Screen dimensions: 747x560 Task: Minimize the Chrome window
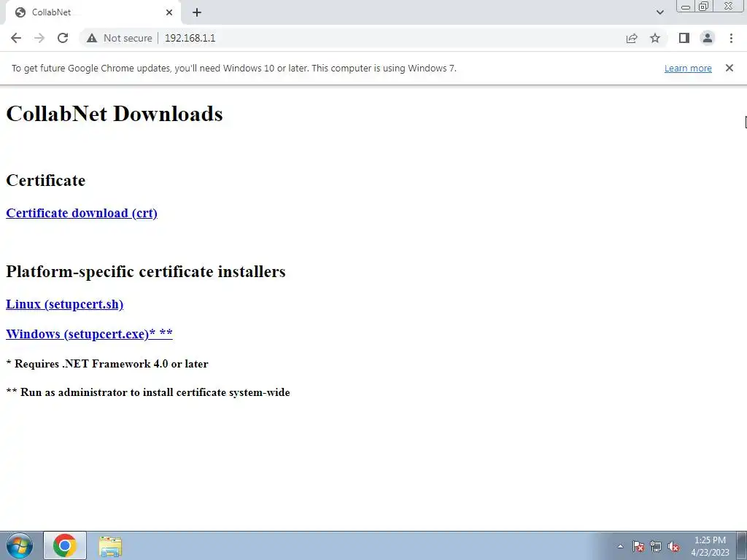coord(686,7)
